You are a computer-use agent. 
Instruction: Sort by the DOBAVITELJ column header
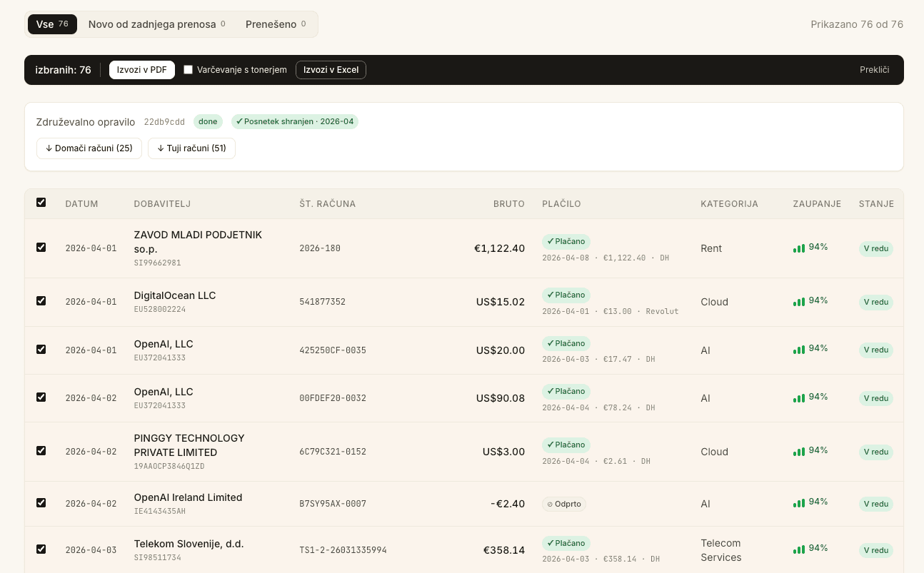tap(162, 204)
